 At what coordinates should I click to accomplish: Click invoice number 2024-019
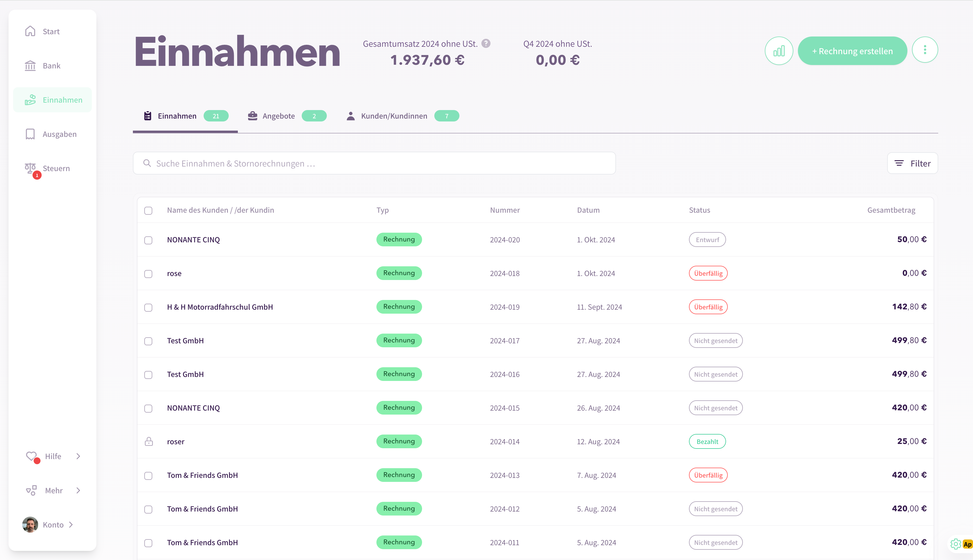tap(504, 307)
